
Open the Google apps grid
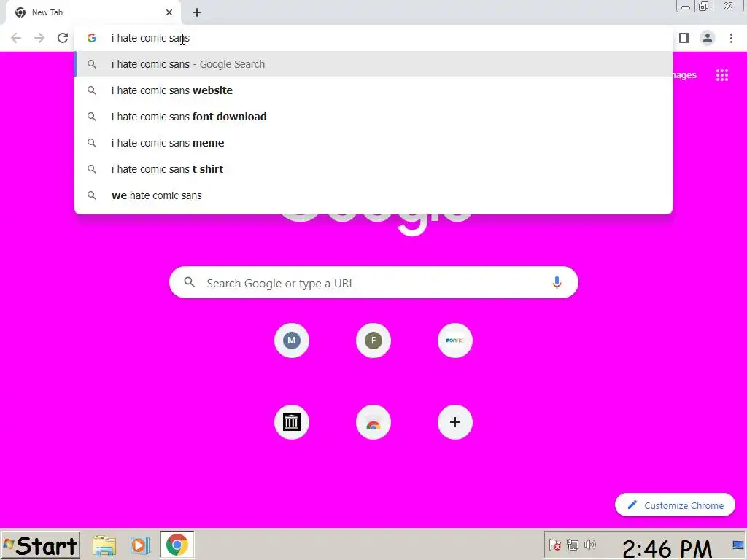[721, 75]
